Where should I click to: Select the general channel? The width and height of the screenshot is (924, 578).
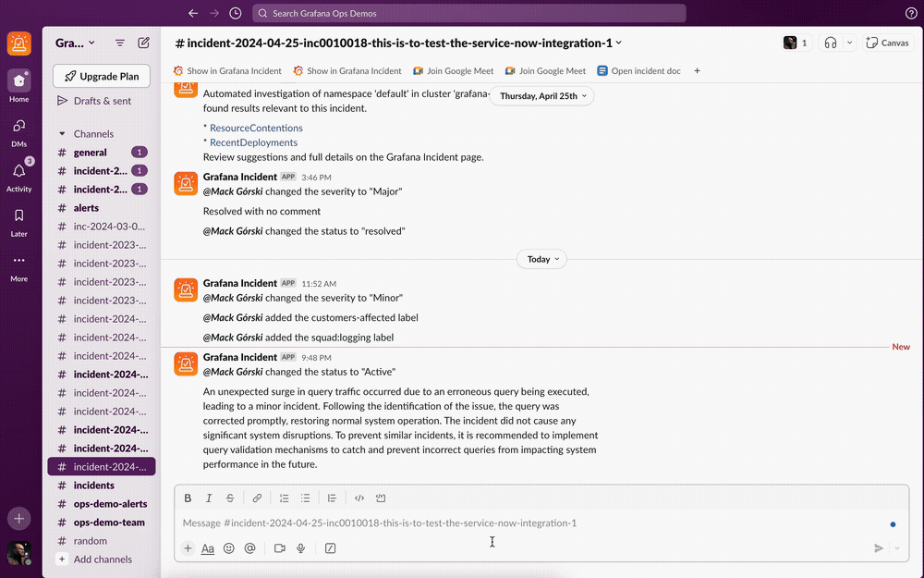point(102,153)
